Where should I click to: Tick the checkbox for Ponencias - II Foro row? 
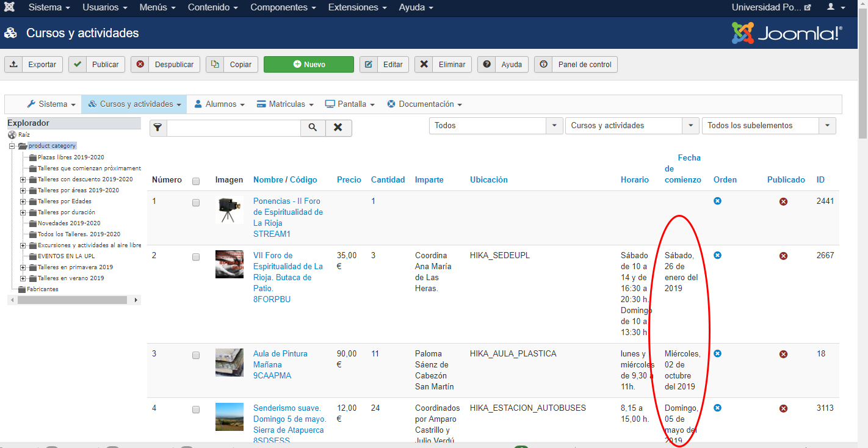(x=196, y=203)
